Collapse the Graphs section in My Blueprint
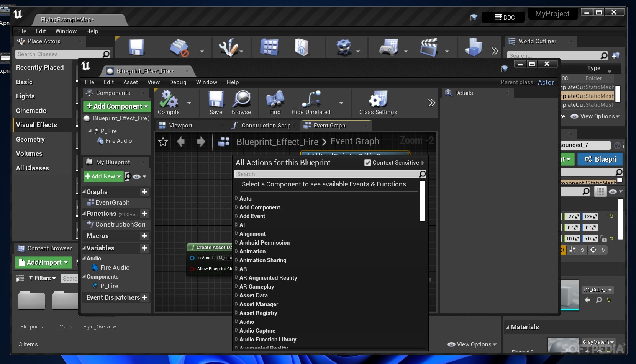This screenshot has width=636, height=364. pyautogui.click(x=84, y=192)
